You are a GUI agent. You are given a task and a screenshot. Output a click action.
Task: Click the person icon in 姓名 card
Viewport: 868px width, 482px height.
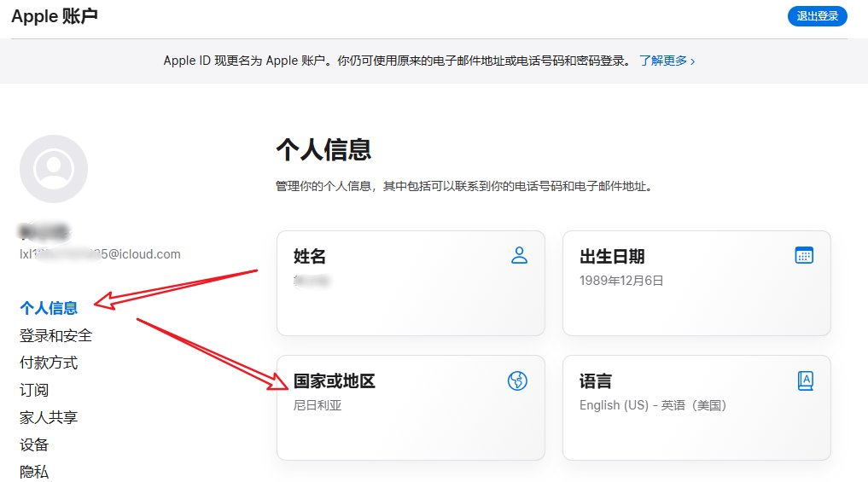[519, 255]
